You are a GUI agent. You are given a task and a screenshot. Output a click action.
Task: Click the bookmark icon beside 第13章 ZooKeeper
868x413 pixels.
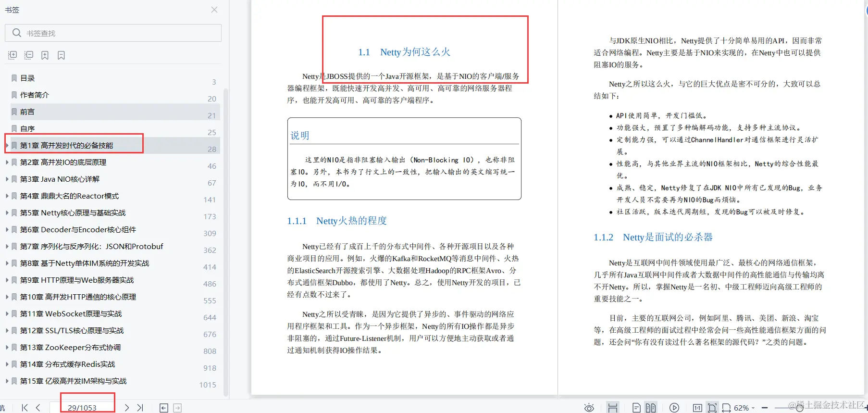pyautogui.click(x=14, y=347)
